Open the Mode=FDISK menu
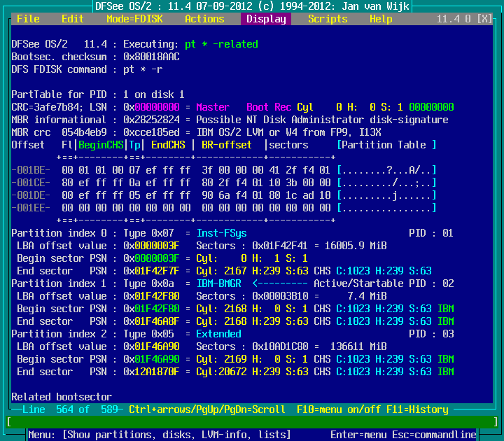Image resolution: width=504 pixels, height=441 pixels. (134, 19)
